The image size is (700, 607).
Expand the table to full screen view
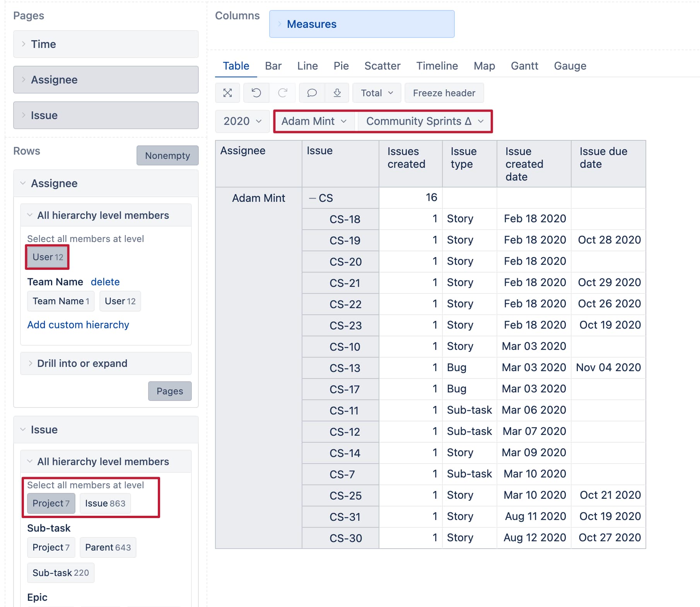click(x=227, y=93)
